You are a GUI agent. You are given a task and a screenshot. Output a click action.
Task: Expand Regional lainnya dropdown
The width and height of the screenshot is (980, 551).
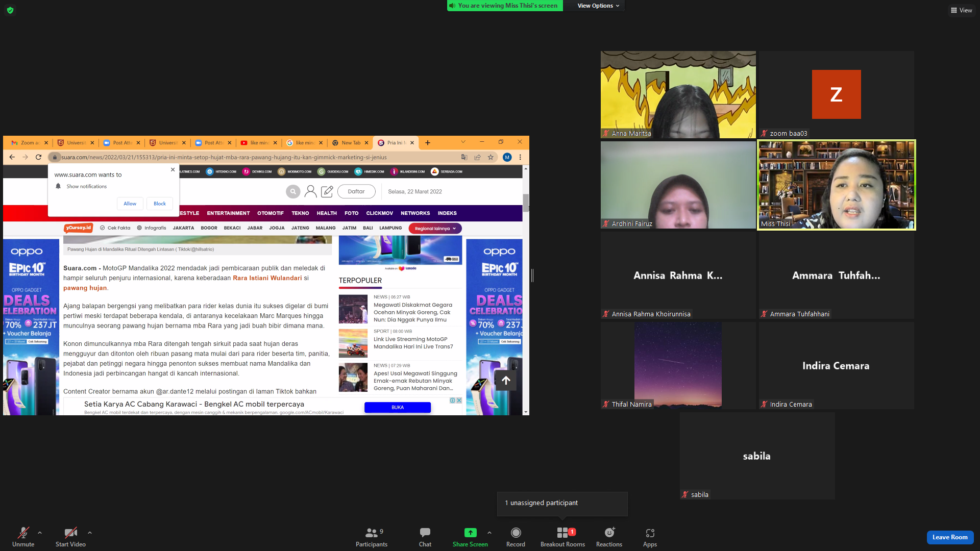435,229
